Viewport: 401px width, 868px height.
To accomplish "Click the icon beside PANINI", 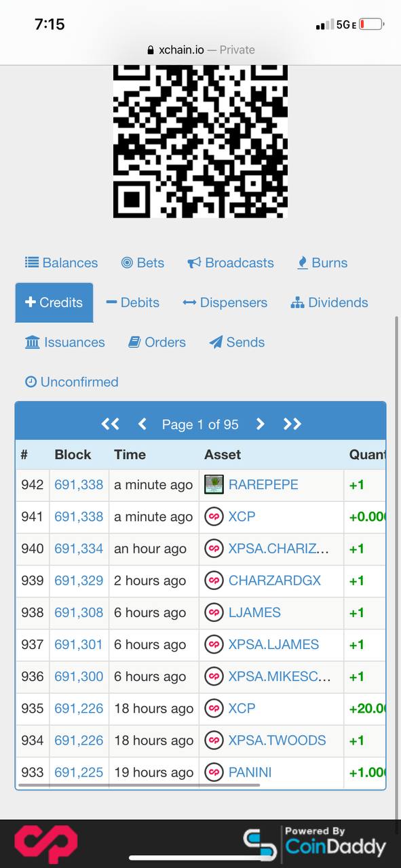I will tap(214, 772).
